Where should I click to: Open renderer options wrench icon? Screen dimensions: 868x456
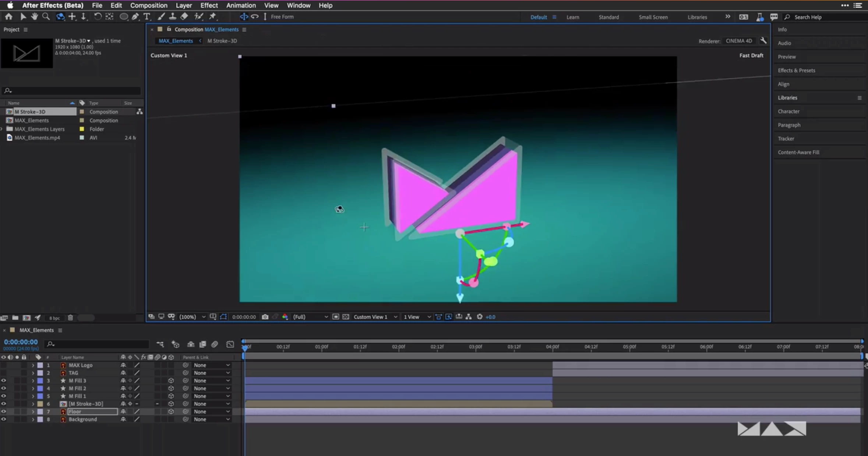pos(763,41)
